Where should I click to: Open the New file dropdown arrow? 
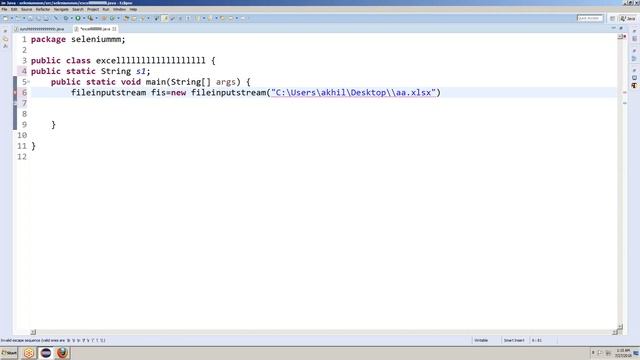point(11,18)
